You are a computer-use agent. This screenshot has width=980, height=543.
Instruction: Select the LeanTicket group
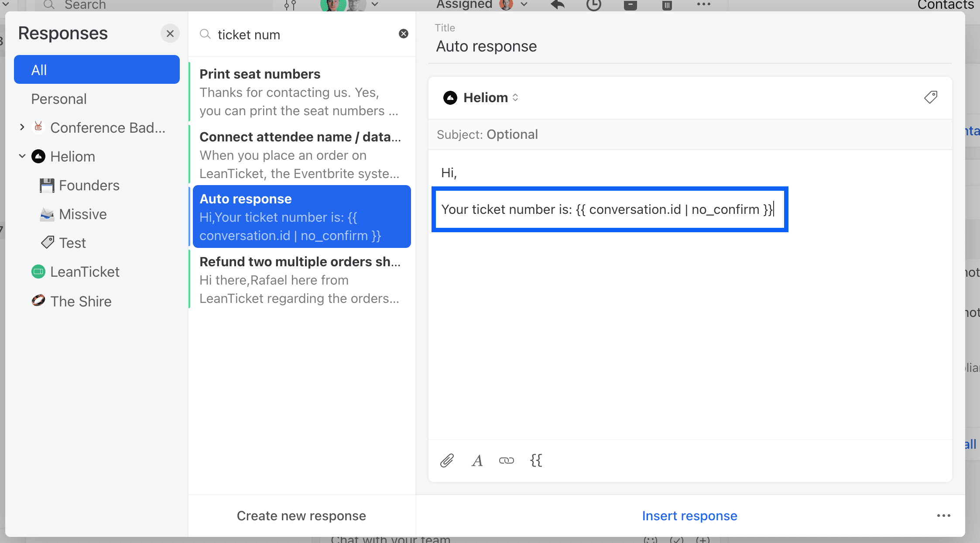pos(85,272)
